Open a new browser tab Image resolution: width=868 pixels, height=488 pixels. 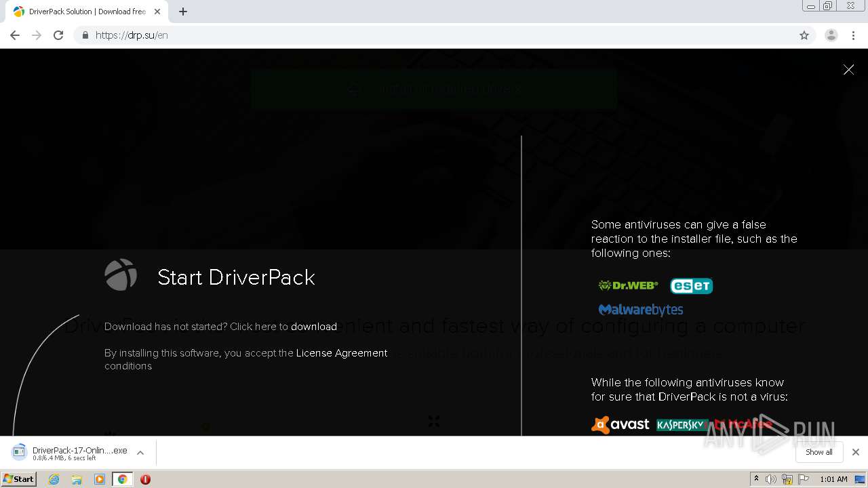pyautogui.click(x=183, y=12)
